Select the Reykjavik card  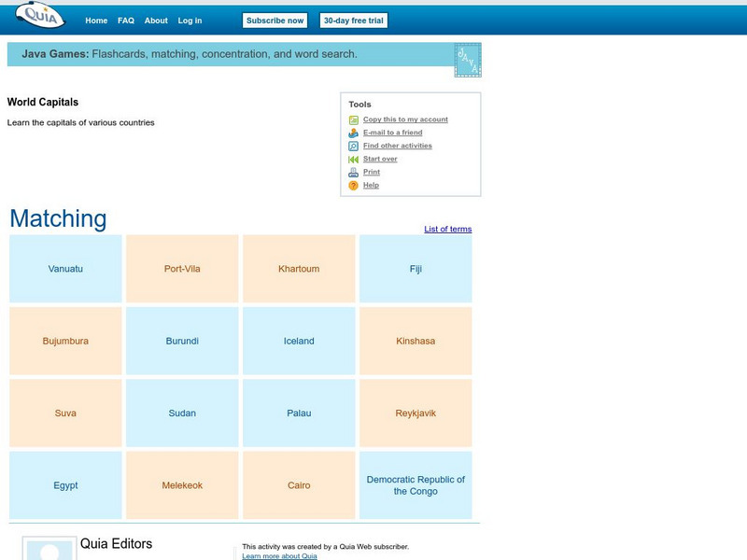[x=416, y=413]
